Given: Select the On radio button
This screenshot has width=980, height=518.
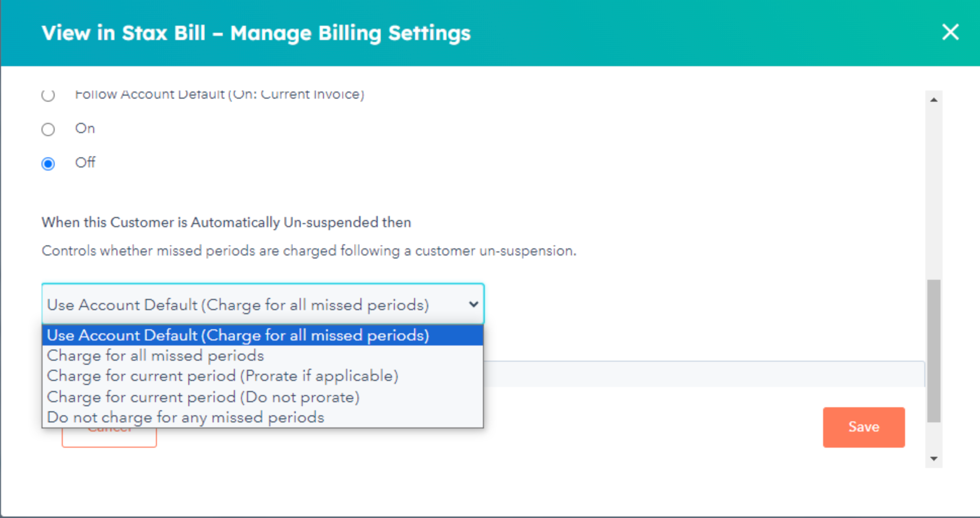Looking at the screenshot, I should pos(48,129).
